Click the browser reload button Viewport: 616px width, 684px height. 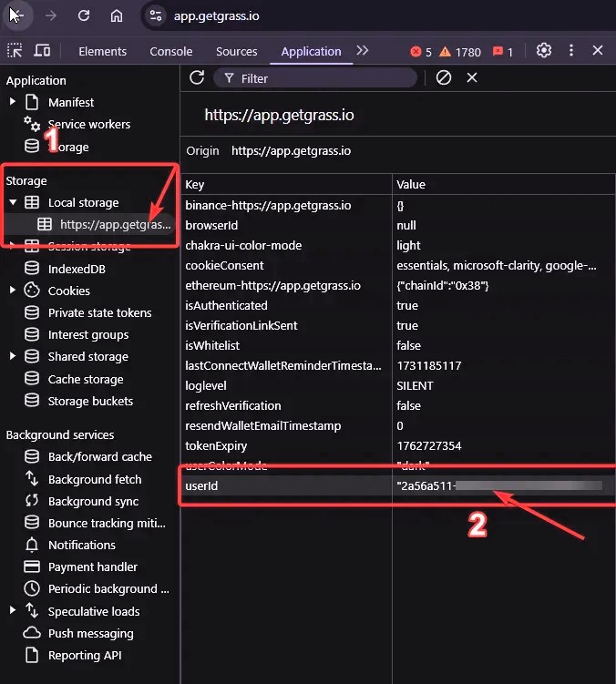tap(84, 15)
